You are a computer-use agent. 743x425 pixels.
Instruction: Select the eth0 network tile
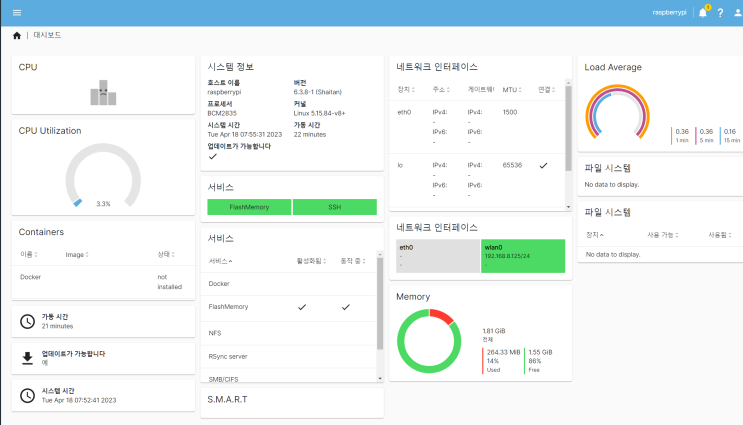(438, 256)
